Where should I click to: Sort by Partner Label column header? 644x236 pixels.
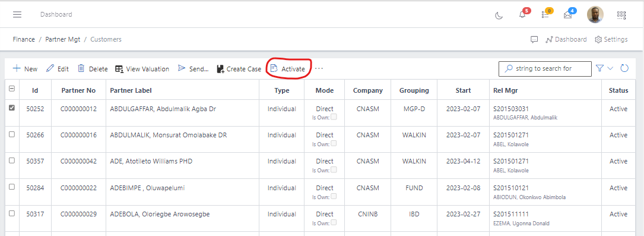[182, 90]
